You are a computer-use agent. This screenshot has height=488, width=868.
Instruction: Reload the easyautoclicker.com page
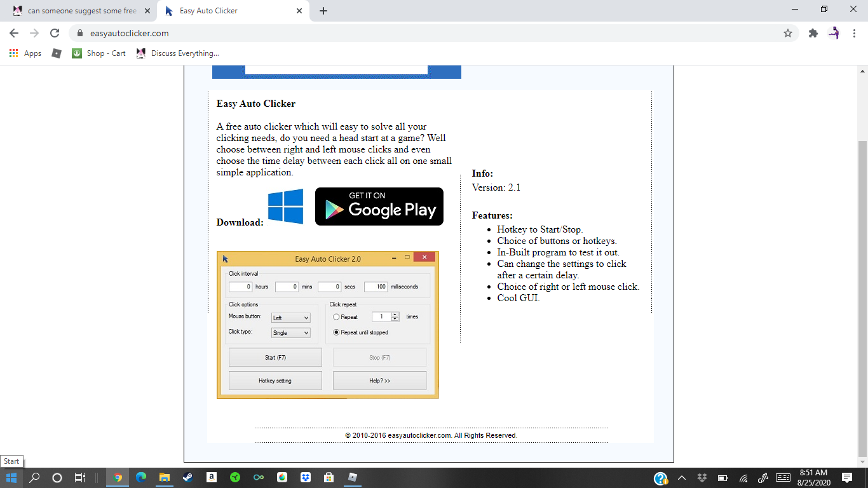(55, 33)
